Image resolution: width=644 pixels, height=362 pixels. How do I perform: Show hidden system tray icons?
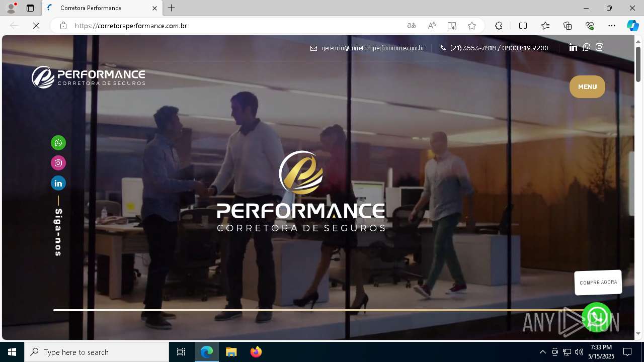click(x=542, y=352)
